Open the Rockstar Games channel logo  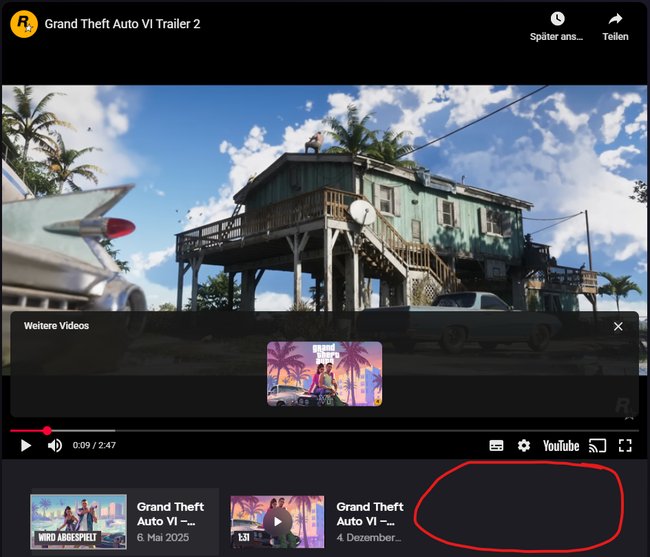click(24, 24)
